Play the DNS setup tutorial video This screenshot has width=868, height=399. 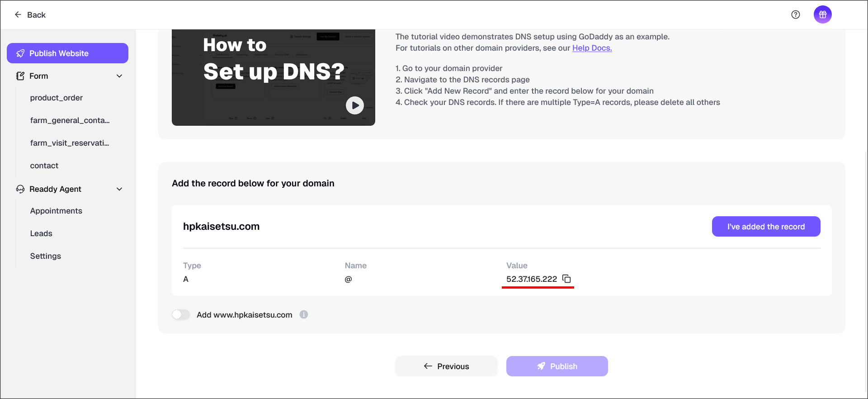click(x=355, y=105)
